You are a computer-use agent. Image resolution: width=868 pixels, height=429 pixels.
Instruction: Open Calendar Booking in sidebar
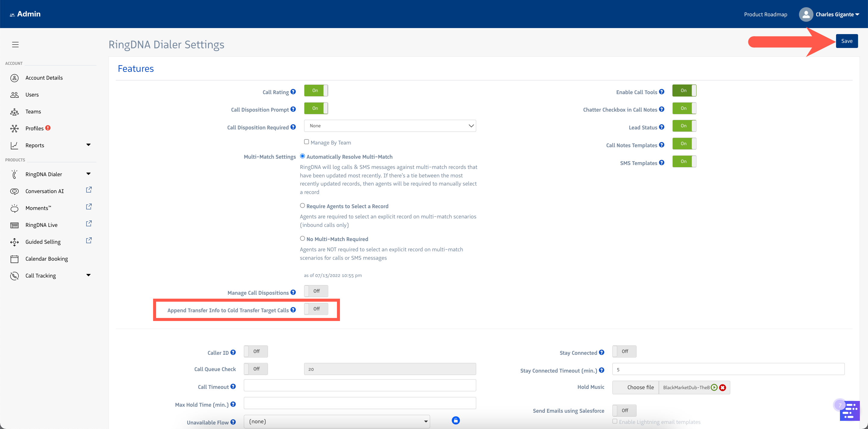pos(46,259)
